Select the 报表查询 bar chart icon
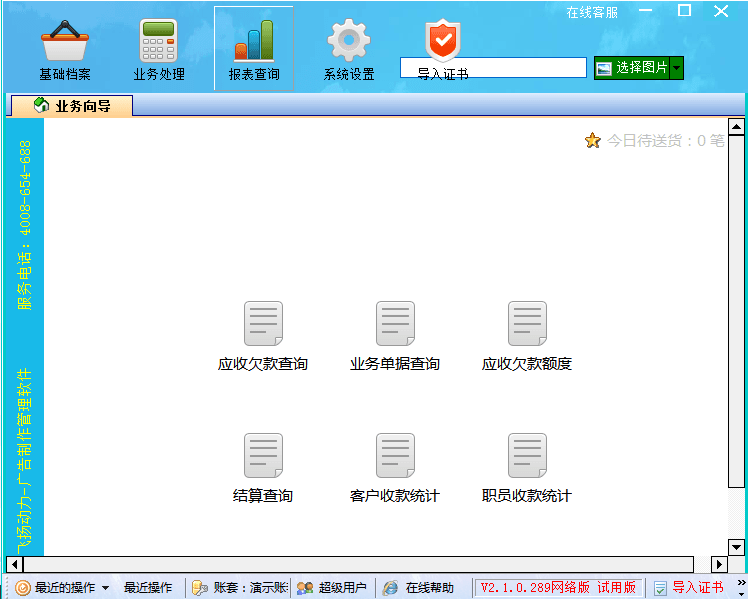Viewport: 748px width, 599px height. [x=254, y=42]
